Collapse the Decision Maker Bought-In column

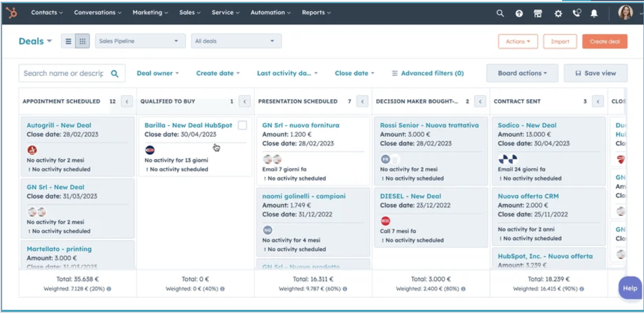click(x=480, y=101)
